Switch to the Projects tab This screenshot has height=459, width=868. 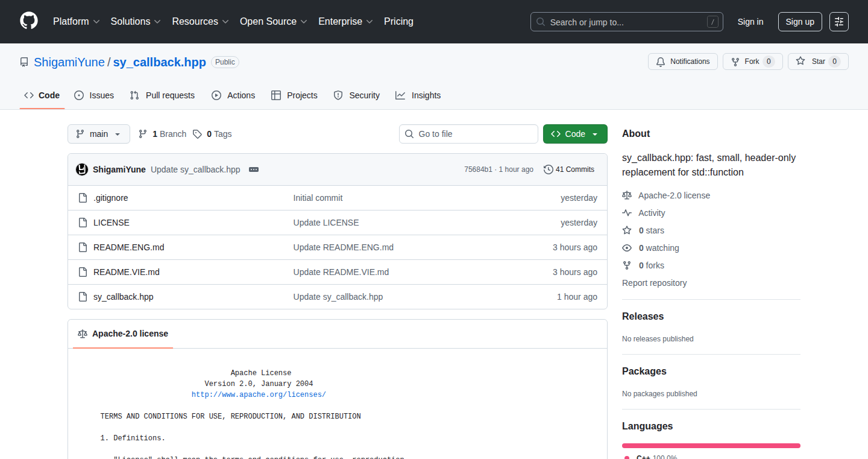[294, 95]
